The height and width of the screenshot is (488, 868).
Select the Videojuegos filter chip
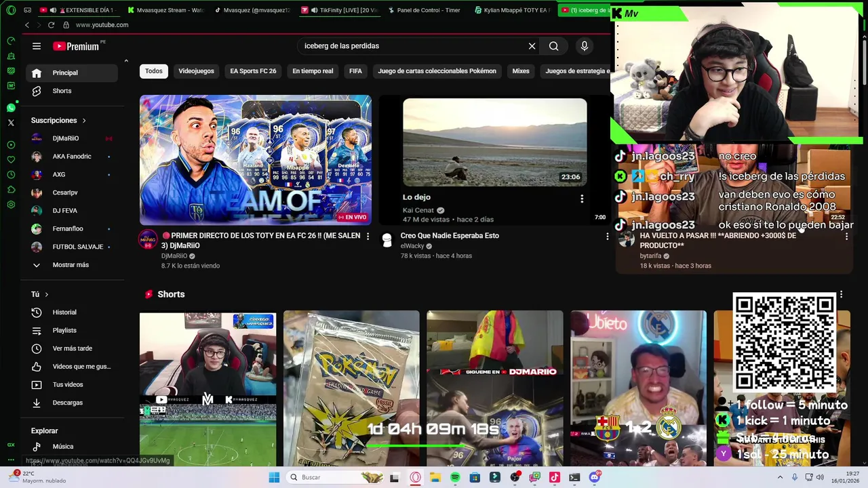click(196, 71)
